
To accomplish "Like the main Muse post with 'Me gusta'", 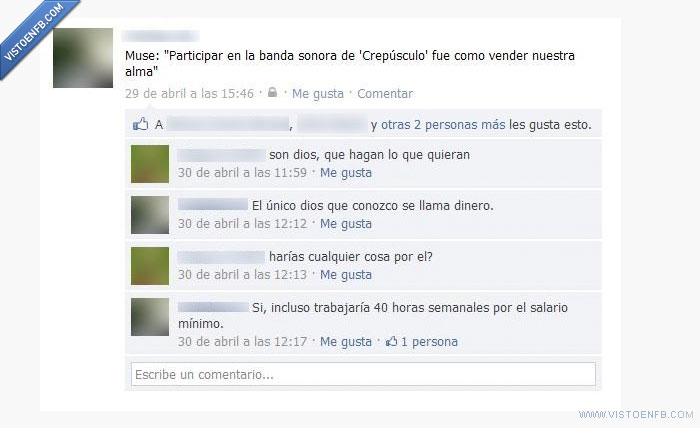I will pos(318,94).
